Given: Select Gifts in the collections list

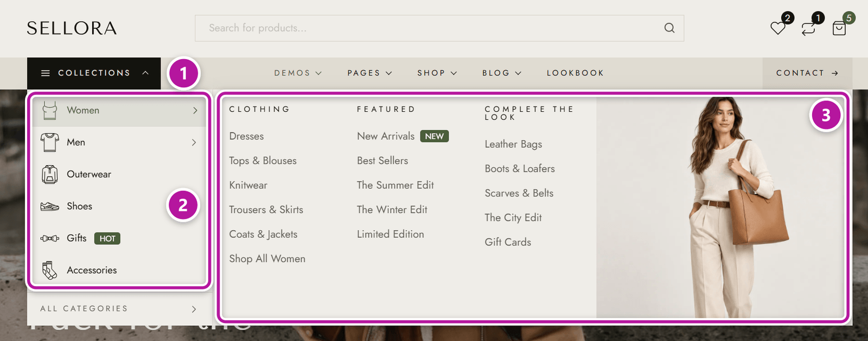Looking at the screenshot, I should [119, 238].
